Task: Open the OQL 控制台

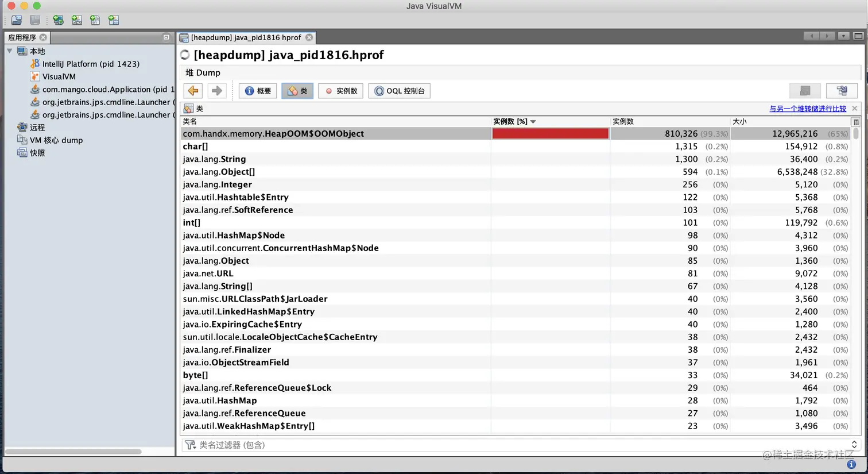Action: [400, 91]
